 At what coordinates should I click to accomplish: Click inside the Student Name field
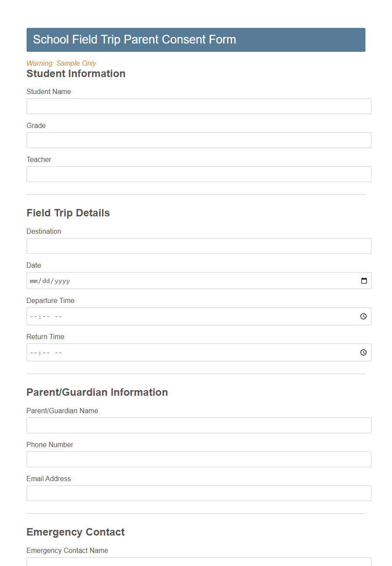tap(199, 106)
